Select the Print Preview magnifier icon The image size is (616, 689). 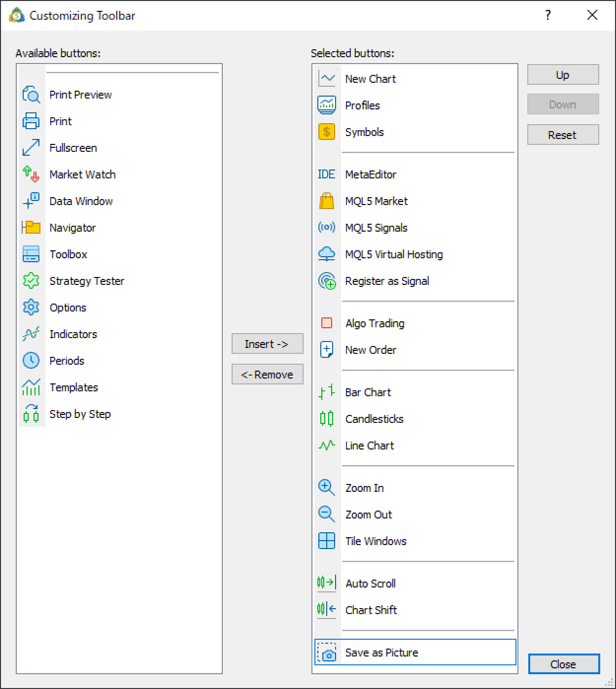[31, 95]
